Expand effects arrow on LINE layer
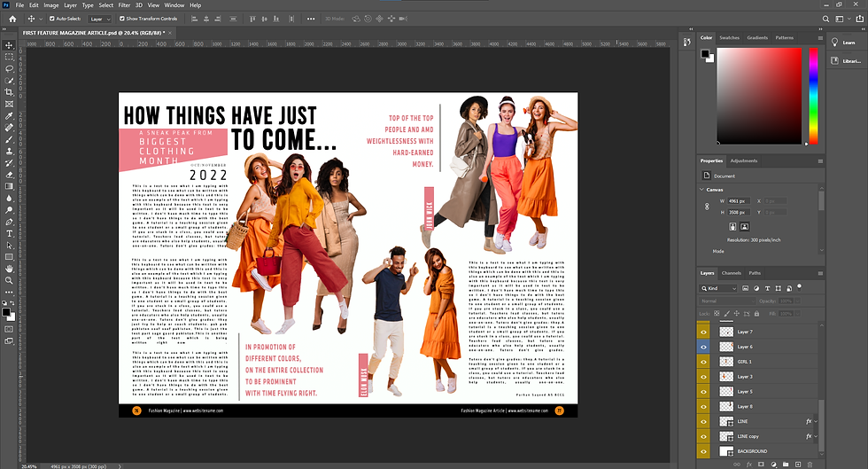The height and width of the screenshot is (469, 868). click(816, 421)
